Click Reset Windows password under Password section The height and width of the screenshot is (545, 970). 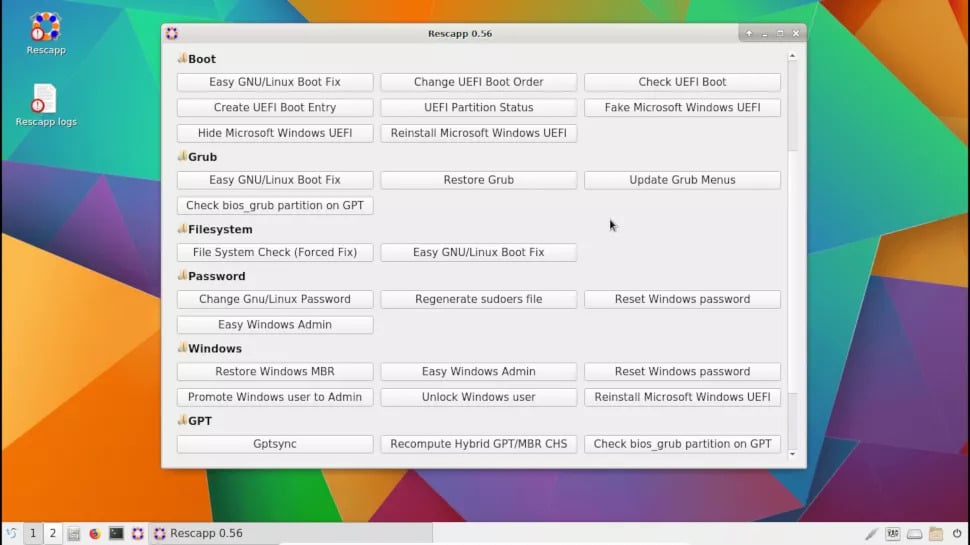coord(682,299)
